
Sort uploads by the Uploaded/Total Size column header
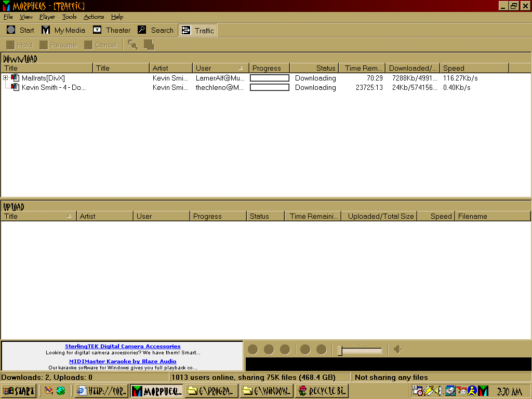click(379, 216)
